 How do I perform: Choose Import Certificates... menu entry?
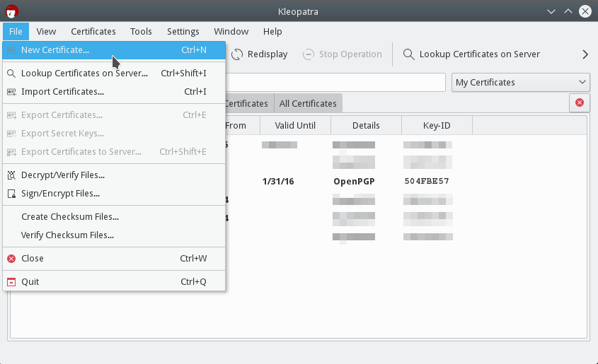coord(114,92)
